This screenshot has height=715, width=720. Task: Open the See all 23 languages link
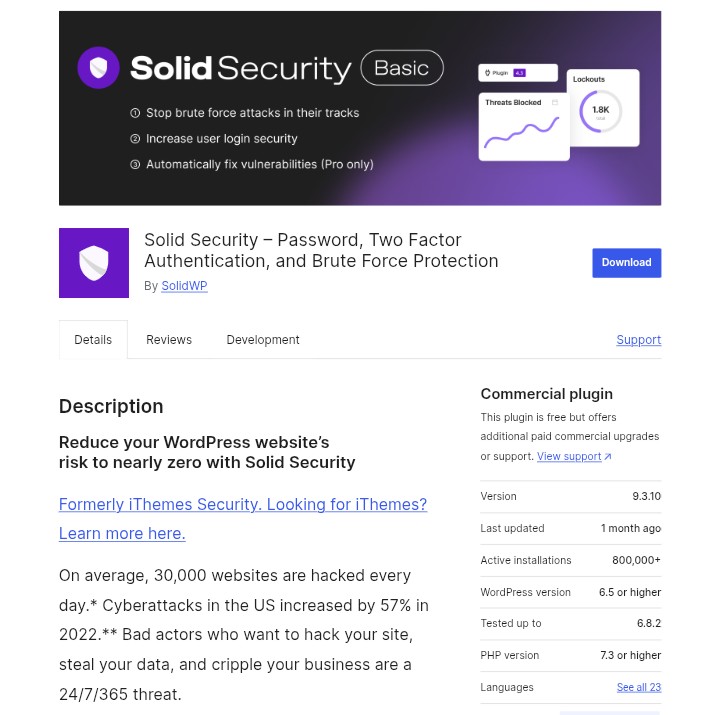(638, 688)
